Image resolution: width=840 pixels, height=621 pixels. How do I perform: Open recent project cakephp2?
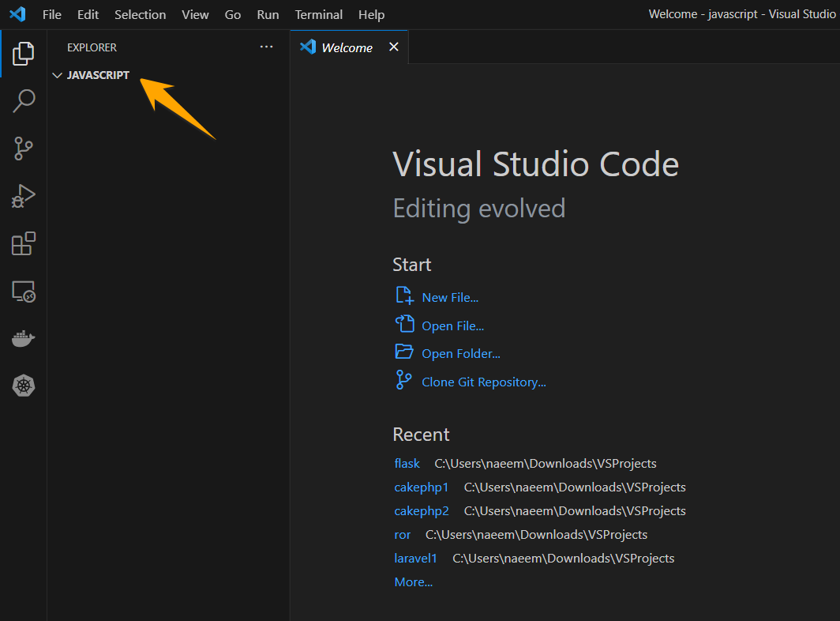[x=422, y=510]
